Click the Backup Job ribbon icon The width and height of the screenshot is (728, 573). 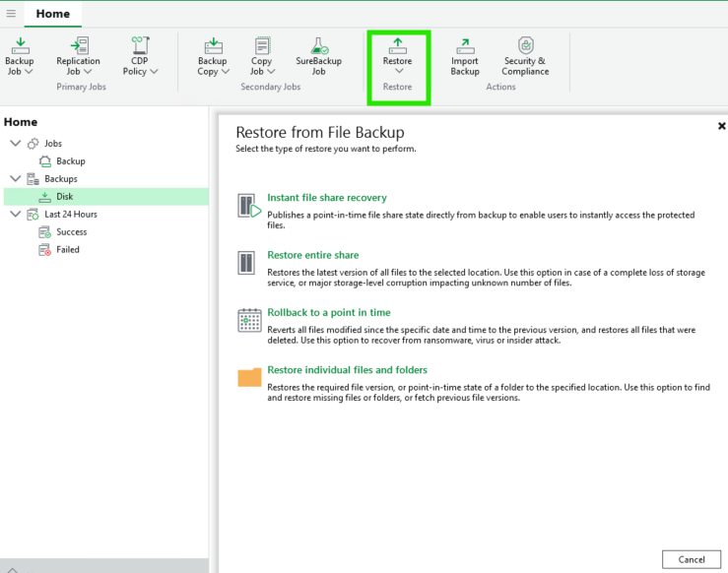pos(20,46)
